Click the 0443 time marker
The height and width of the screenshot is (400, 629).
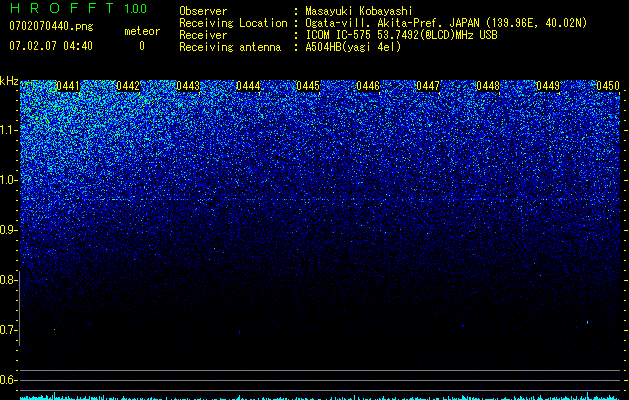point(188,86)
